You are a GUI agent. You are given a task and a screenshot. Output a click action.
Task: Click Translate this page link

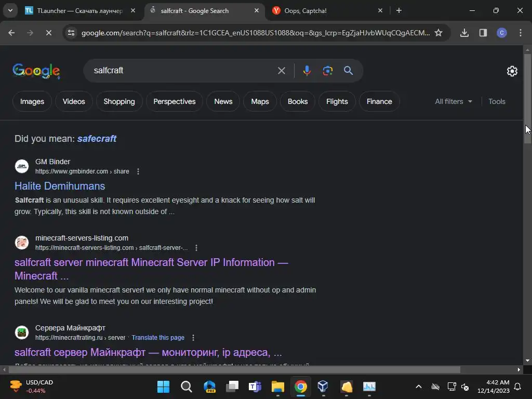(158, 338)
